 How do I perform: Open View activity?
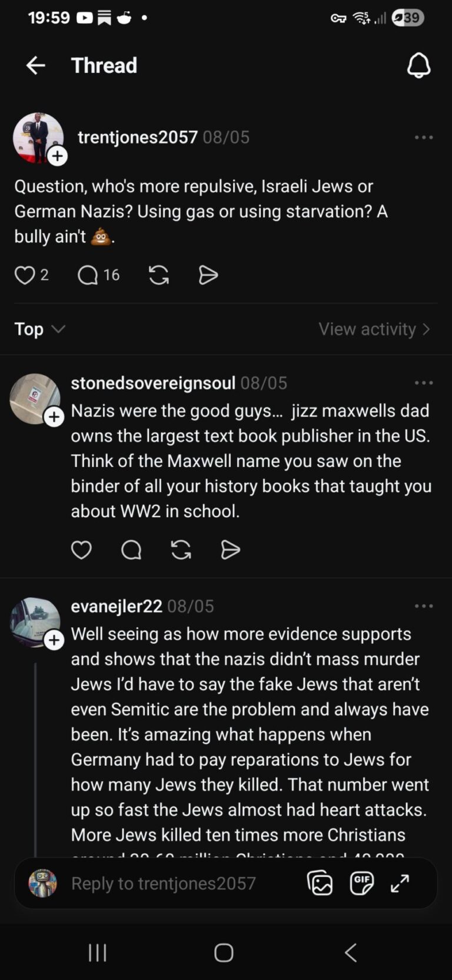[374, 329]
